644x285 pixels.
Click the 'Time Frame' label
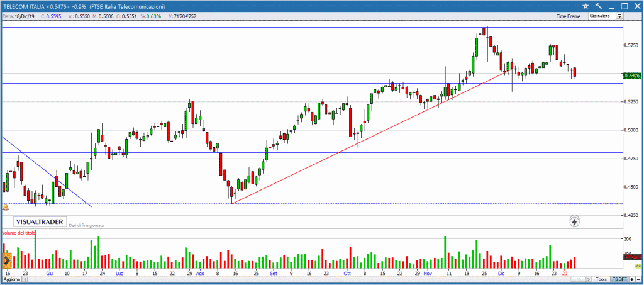point(569,16)
